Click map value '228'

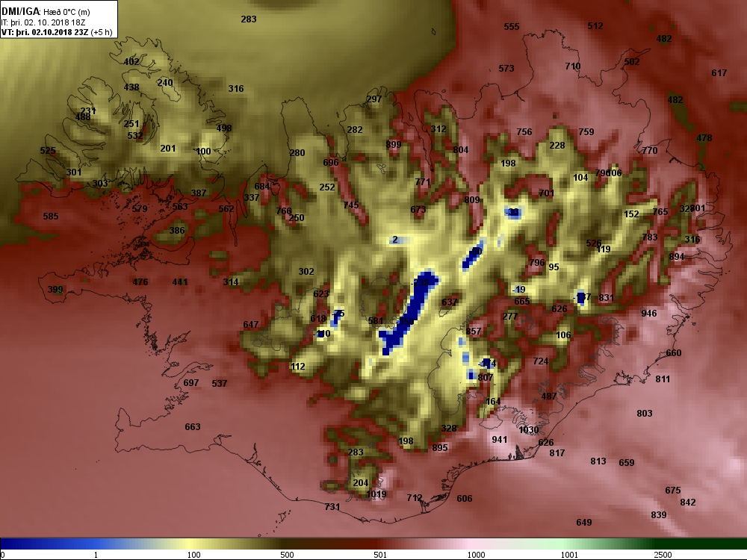pos(557,146)
